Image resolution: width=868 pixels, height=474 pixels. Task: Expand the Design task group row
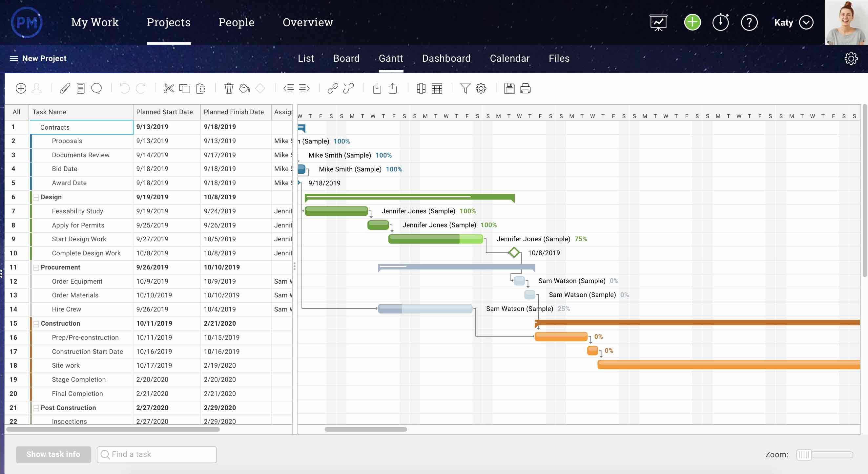point(36,197)
